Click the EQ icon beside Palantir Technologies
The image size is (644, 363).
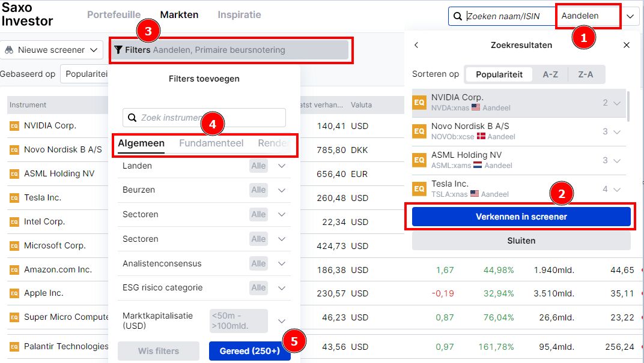point(14,347)
